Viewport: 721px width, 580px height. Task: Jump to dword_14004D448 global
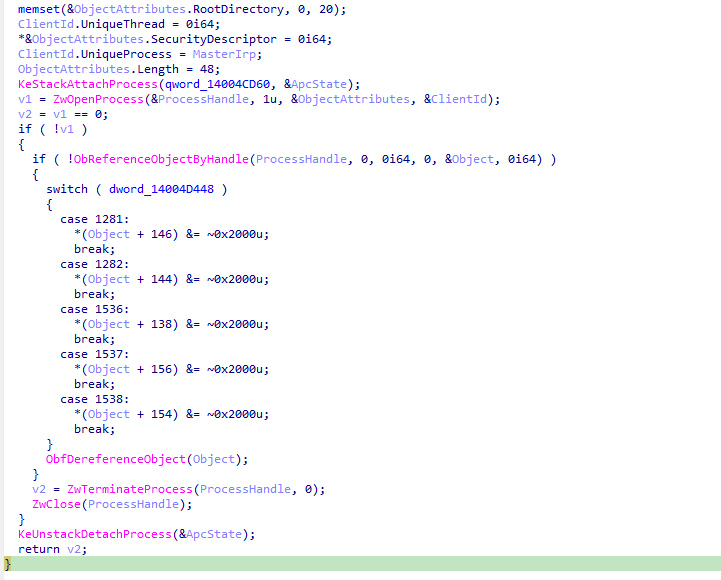161,189
